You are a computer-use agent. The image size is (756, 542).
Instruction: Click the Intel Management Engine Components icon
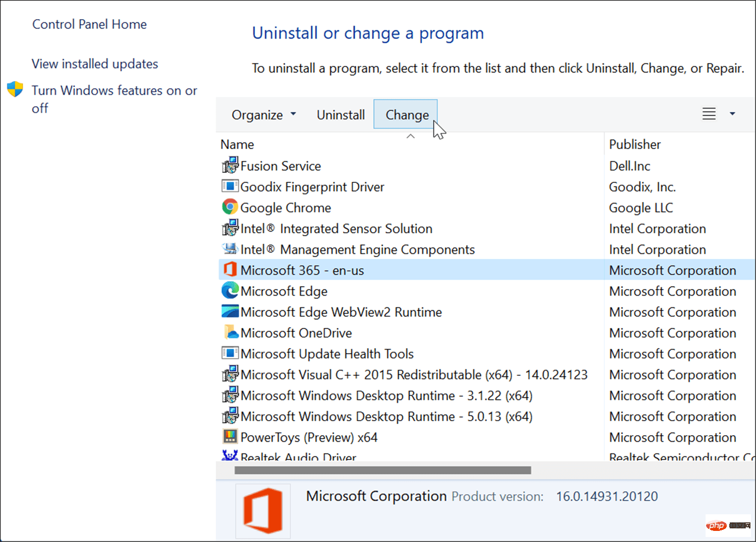[230, 249]
